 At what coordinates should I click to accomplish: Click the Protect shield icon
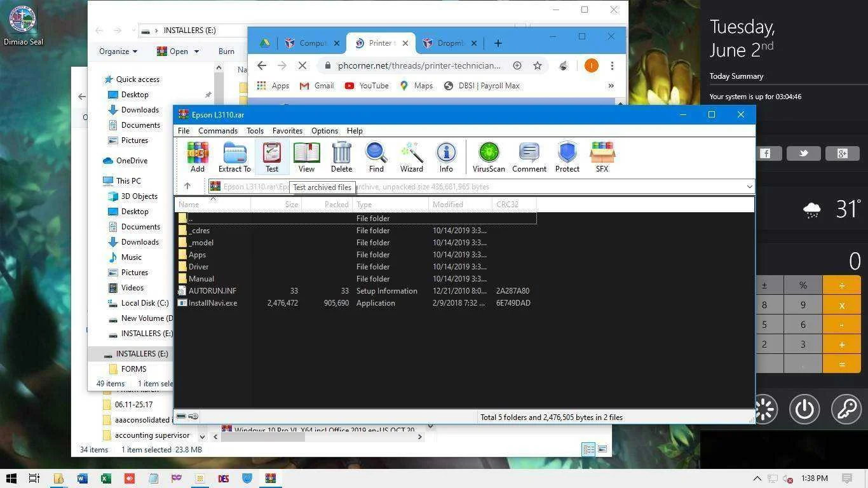pos(567,157)
